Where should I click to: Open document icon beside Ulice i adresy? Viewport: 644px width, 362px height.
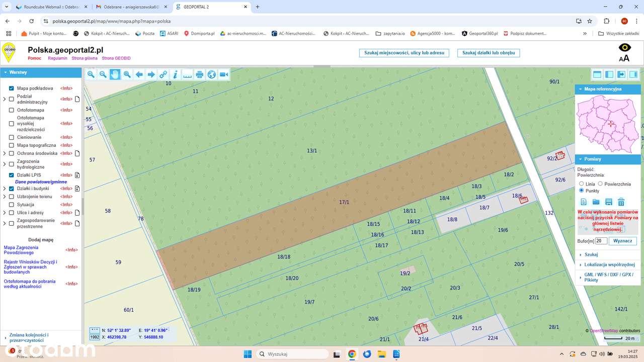click(x=77, y=213)
